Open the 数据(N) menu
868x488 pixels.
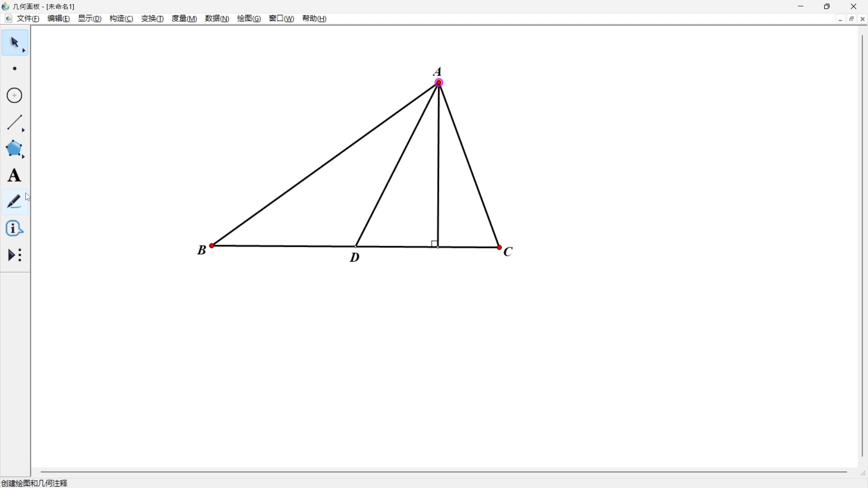click(x=217, y=19)
